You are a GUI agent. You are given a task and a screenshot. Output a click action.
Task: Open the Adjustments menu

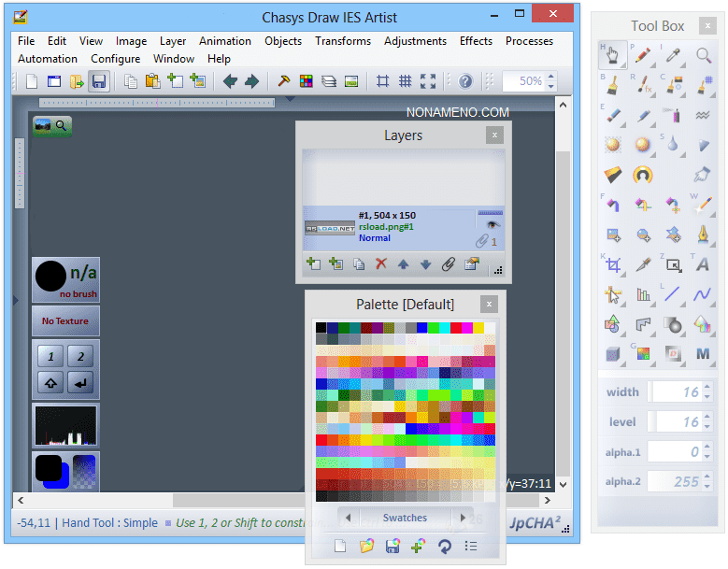click(x=415, y=41)
